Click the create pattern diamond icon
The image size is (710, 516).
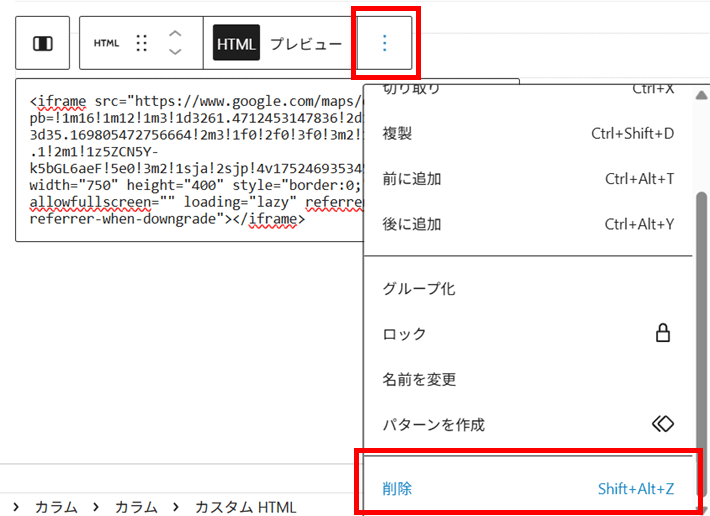tap(662, 424)
